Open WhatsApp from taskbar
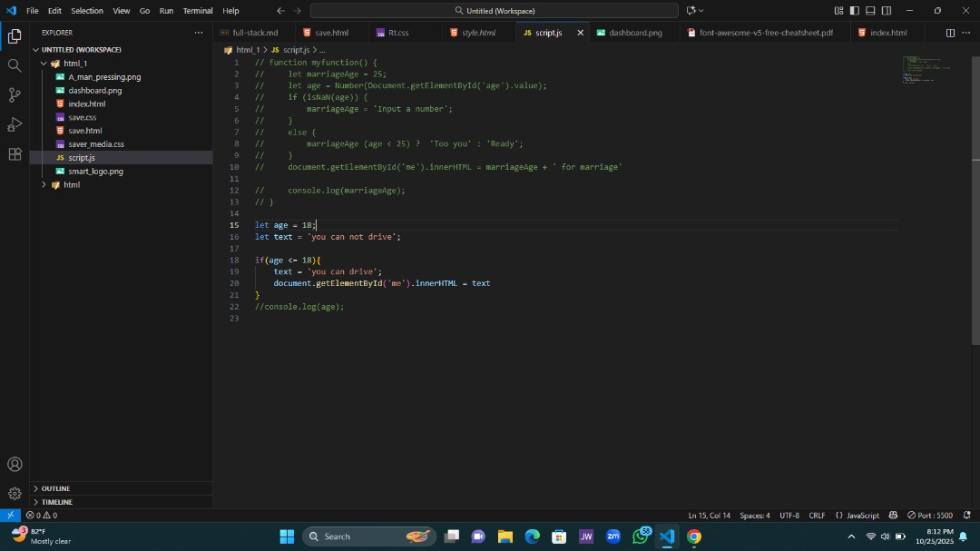 tap(641, 536)
